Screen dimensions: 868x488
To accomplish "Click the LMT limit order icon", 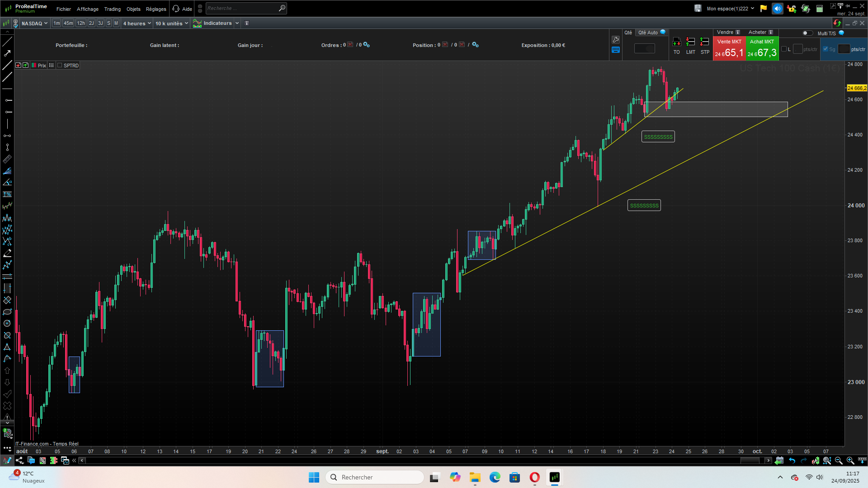I will tap(690, 42).
